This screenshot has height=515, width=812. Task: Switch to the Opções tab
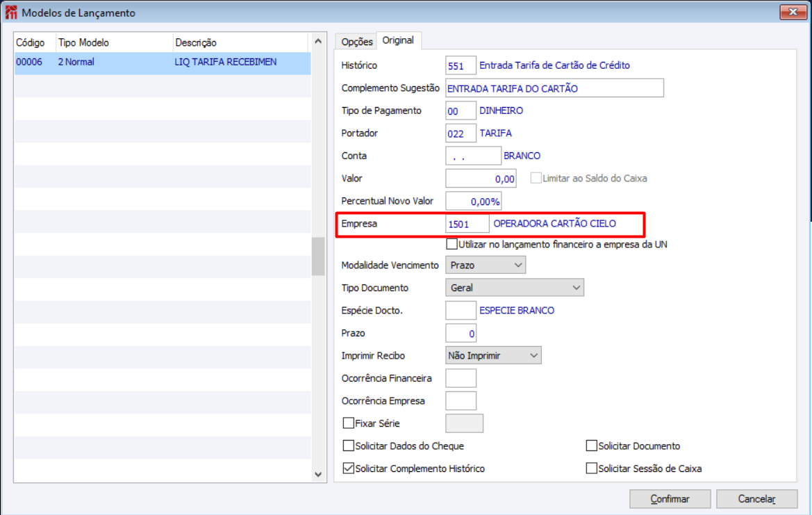click(x=357, y=42)
